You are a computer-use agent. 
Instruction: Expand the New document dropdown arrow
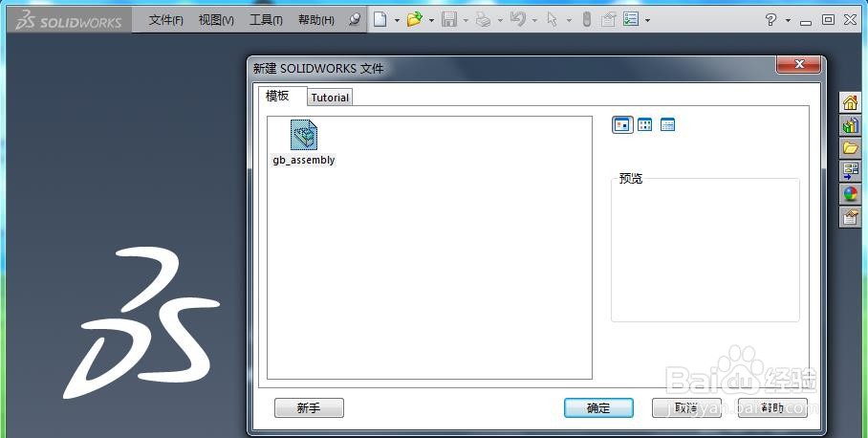397,21
